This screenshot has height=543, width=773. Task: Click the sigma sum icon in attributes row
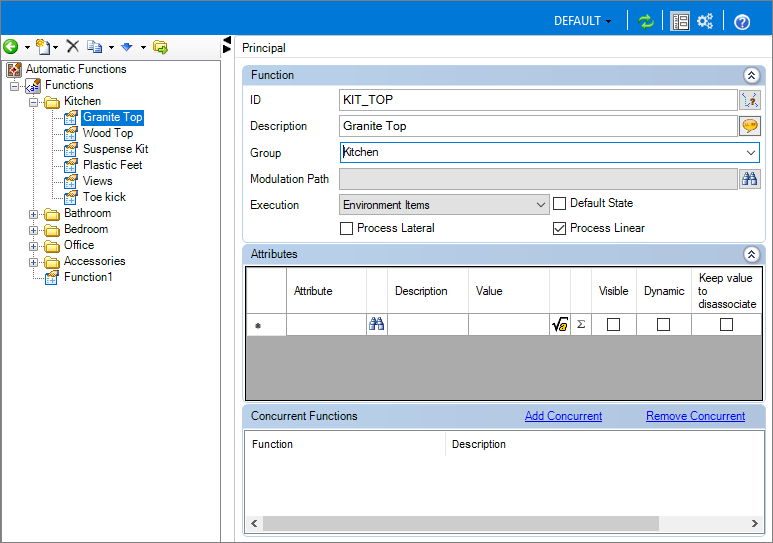coord(581,325)
